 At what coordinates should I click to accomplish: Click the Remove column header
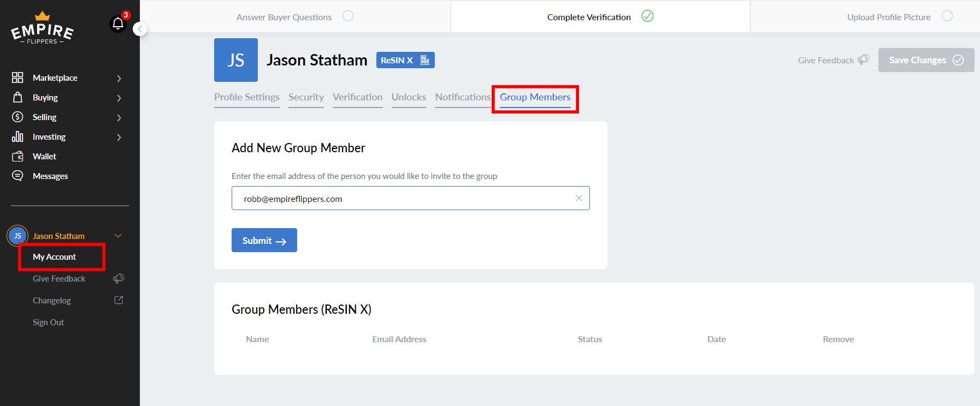(839, 339)
